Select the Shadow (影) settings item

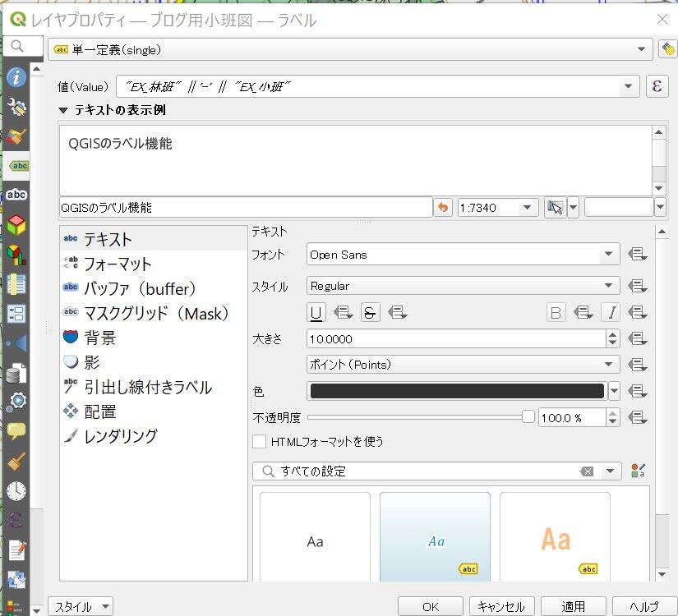pos(153,362)
